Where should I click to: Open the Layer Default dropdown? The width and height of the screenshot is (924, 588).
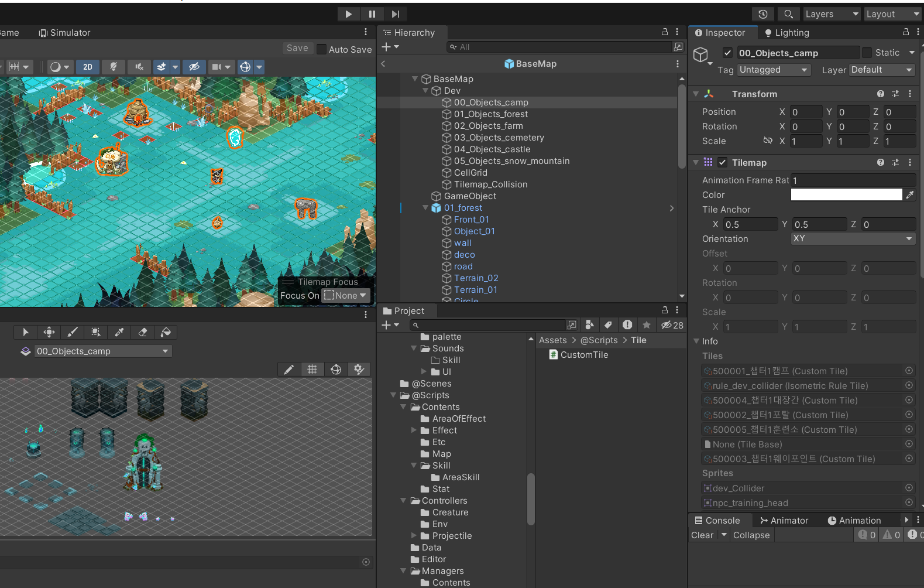pyautogui.click(x=882, y=70)
